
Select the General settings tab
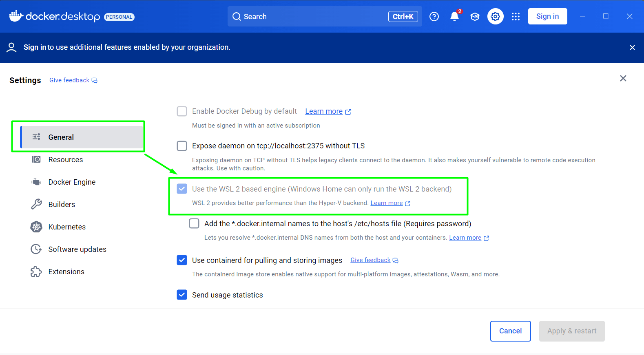pyautogui.click(x=82, y=137)
